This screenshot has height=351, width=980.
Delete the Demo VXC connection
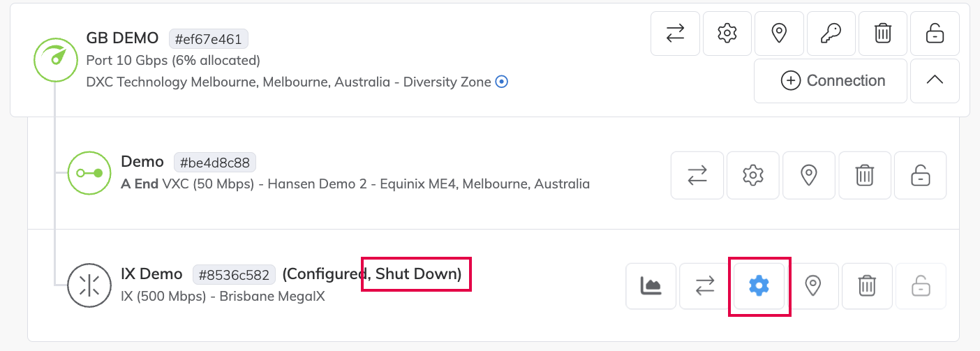coord(864,175)
